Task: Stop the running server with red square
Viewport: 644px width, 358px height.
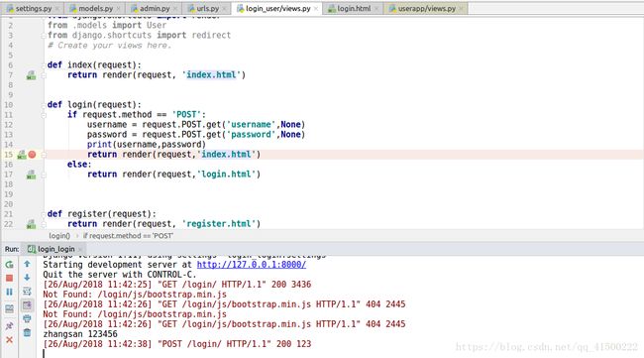Action: (9, 279)
